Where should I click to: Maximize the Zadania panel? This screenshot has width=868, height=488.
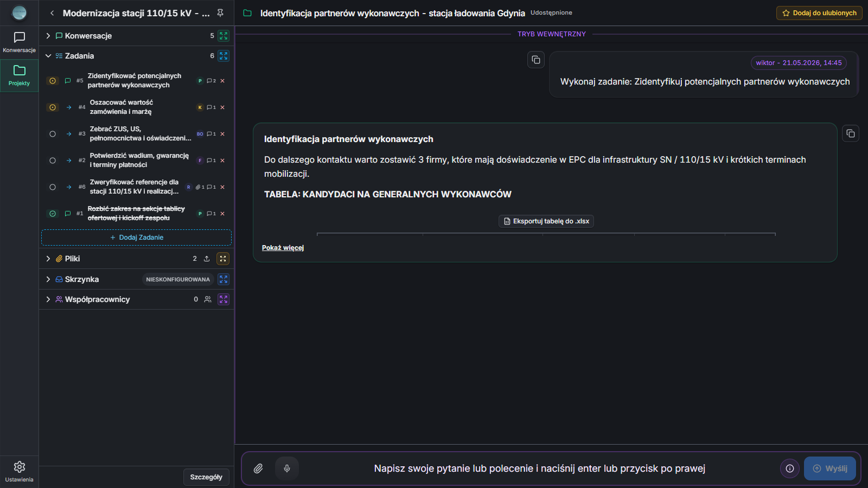pos(224,56)
